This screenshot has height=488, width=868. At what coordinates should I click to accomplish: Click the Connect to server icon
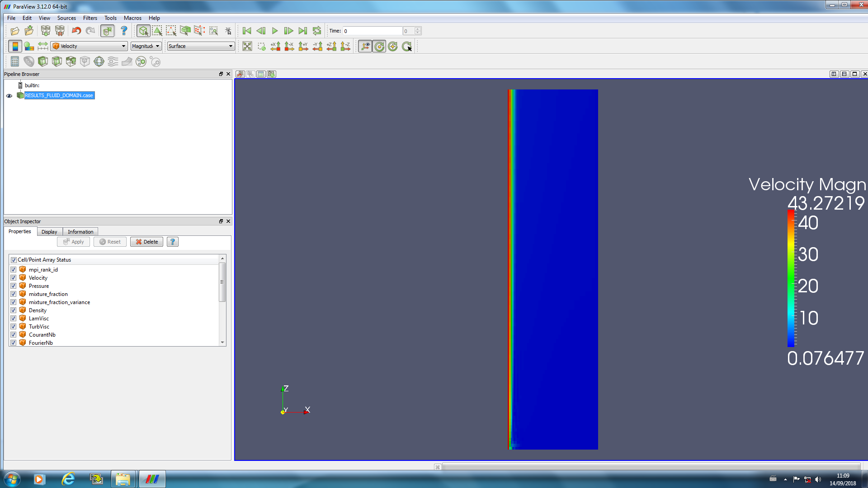[46, 31]
